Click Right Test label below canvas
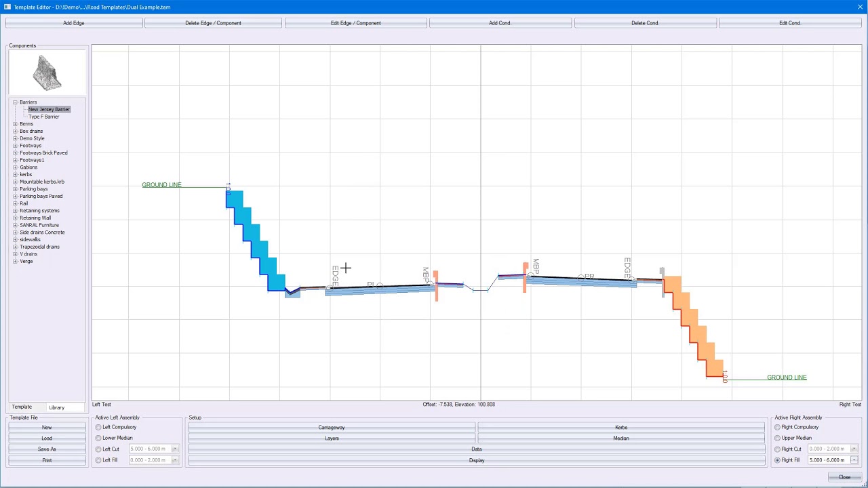Screen dimensions: 868x488 [850, 405]
